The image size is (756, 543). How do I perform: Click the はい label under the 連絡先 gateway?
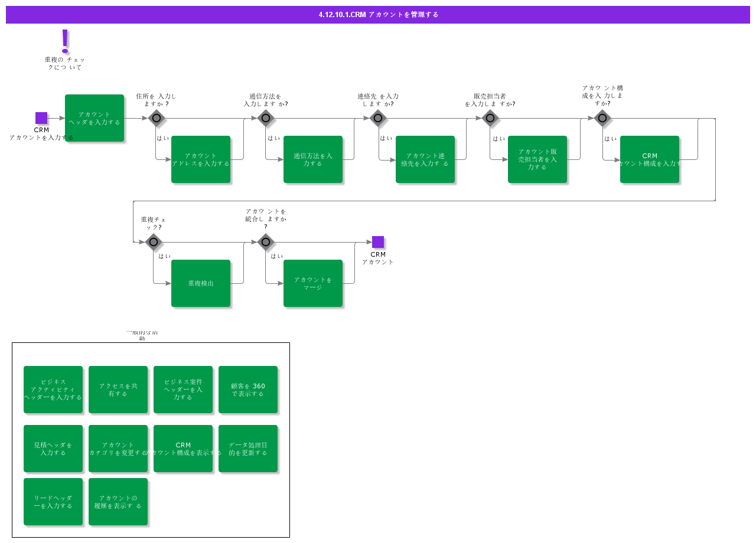(386, 138)
